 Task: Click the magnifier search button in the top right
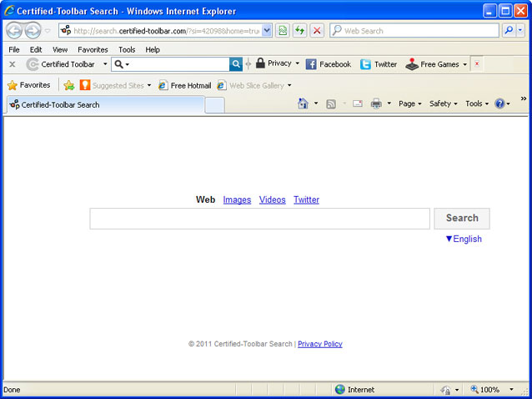point(509,31)
